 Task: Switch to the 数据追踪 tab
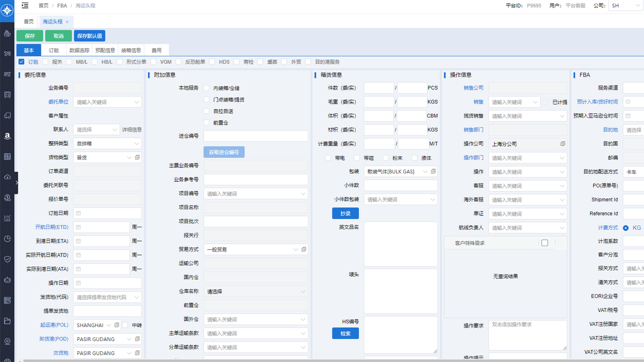pos(79,50)
